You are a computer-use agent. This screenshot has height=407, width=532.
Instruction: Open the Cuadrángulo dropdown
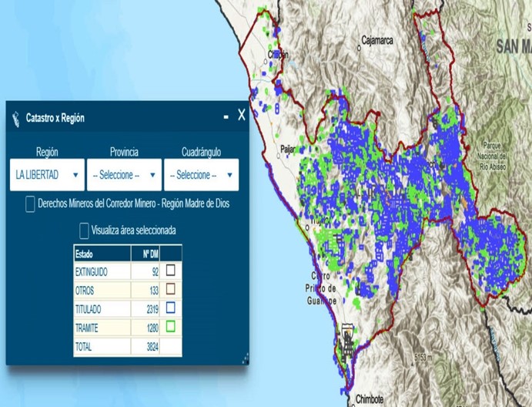(x=200, y=175)
